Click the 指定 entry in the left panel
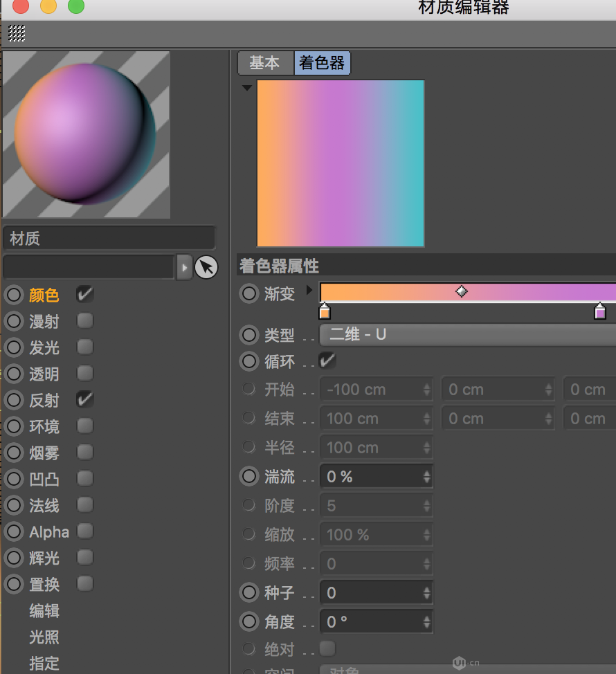Image resolution: width=616 pixels, height=674 pixels. pos(44,664)
